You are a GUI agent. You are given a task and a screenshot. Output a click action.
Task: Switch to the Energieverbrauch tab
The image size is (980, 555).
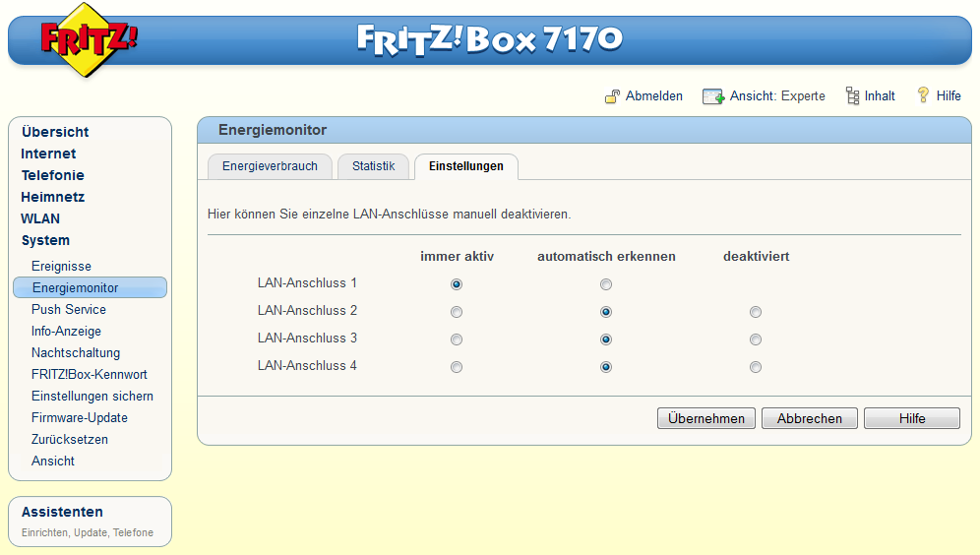click(x=270, y=166)
